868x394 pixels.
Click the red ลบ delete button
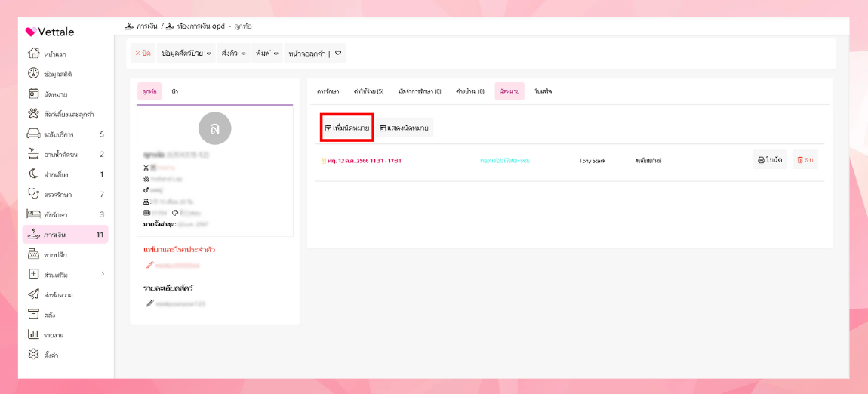pyautogui.click(x=805, y=160)
